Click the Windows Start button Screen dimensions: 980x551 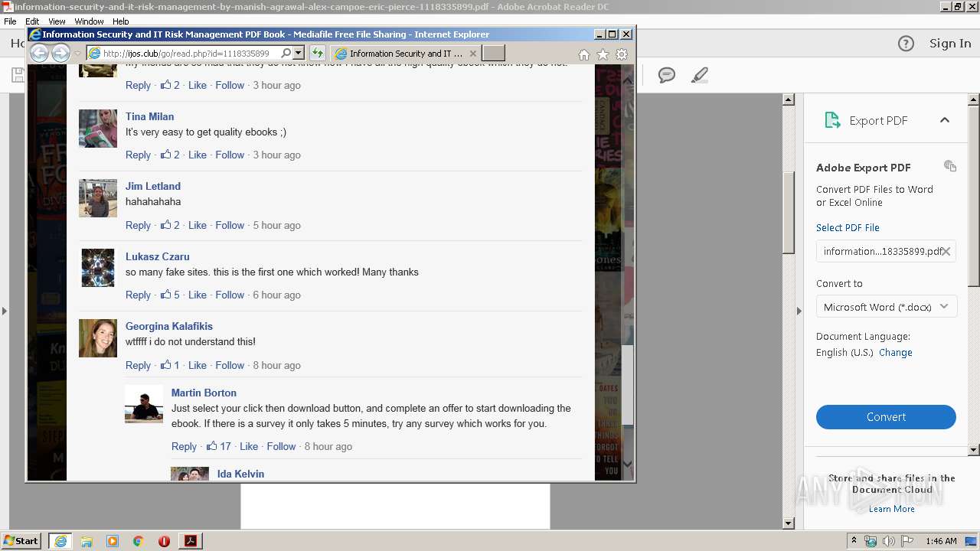pos(21,540)
